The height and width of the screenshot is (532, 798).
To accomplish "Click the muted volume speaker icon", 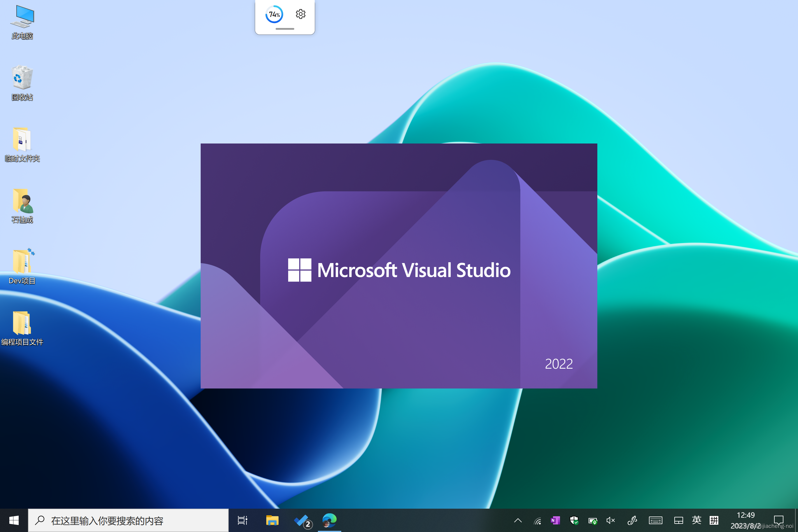I will 611,520.
